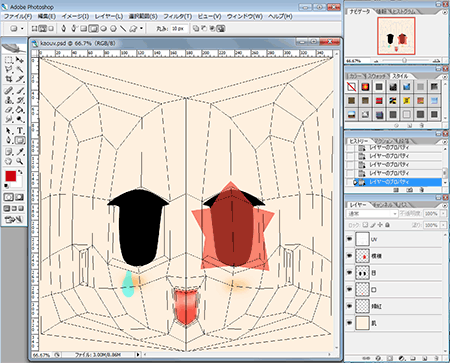This screenshot has height=363, width=450.
Task: Toggle lock position in Layers panel
Action: point(380,225)
